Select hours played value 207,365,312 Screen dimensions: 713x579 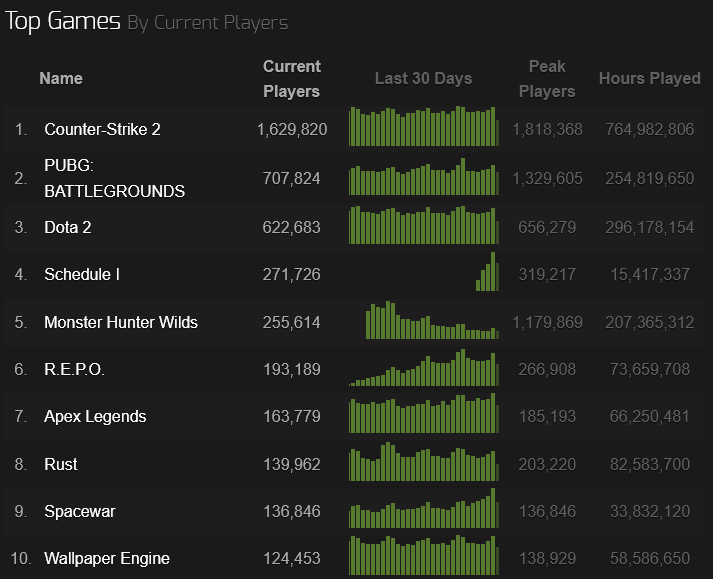point(649,322)
